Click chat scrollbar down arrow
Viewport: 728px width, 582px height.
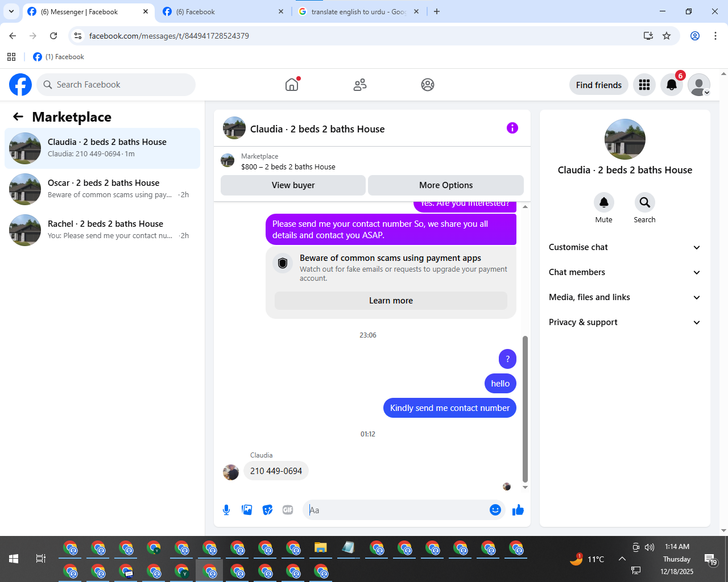point(525,487)
